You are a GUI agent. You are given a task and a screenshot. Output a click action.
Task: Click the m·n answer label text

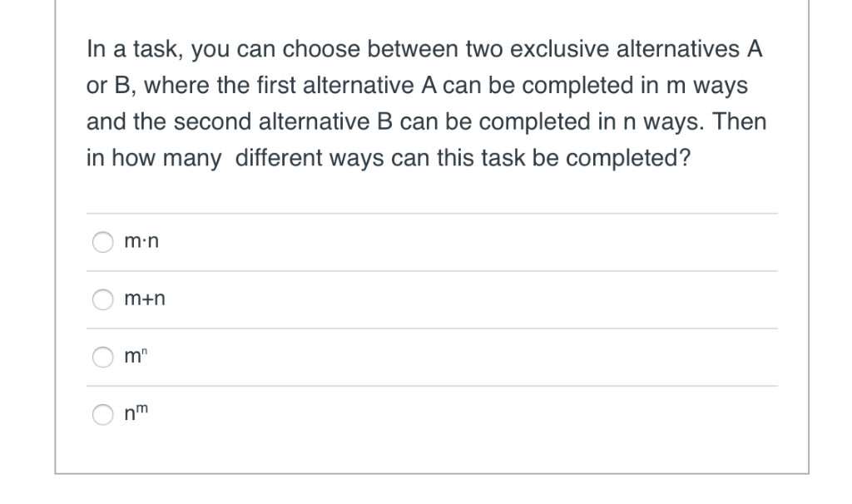(141, 241)
